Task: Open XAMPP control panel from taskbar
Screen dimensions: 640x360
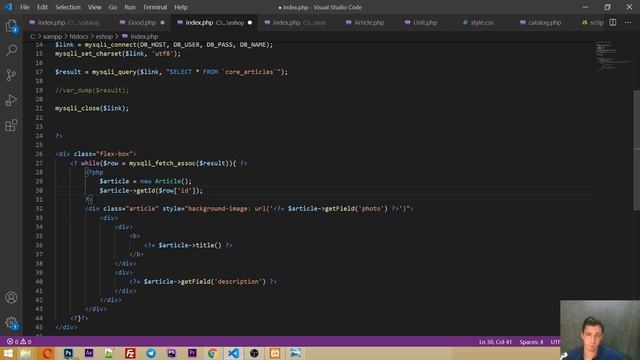Action: 275,353
